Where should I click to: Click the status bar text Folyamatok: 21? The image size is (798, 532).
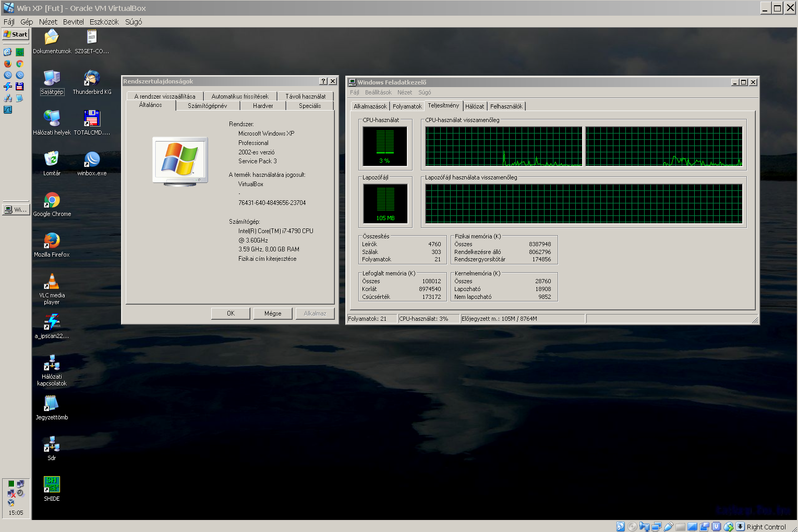(367, 319)
